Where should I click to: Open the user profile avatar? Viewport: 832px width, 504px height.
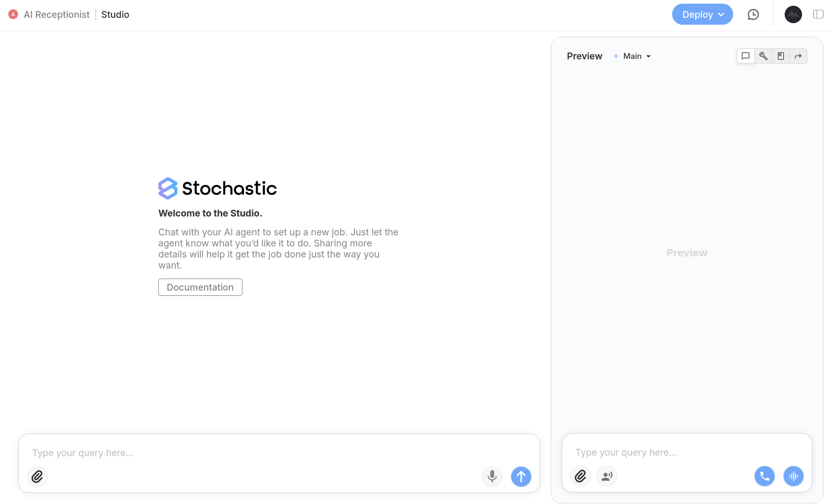tap(793, 15)
